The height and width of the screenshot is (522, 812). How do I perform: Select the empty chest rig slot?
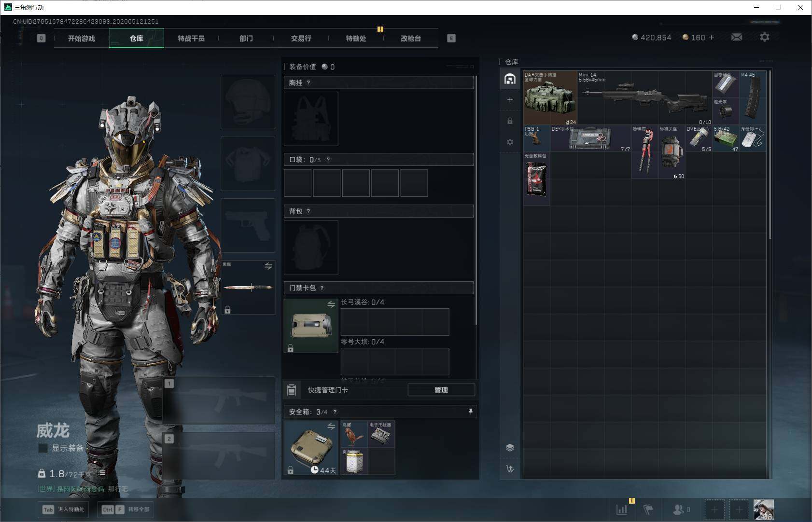tap(311, 119)
